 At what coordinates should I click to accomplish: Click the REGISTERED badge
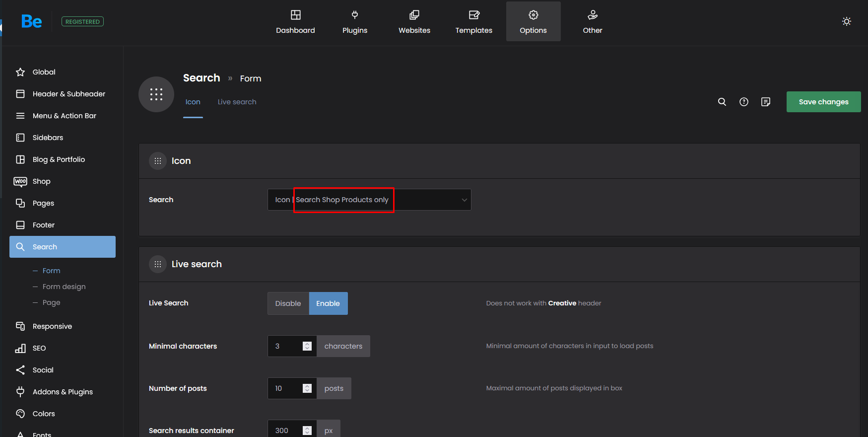click(x=82, y=21)
